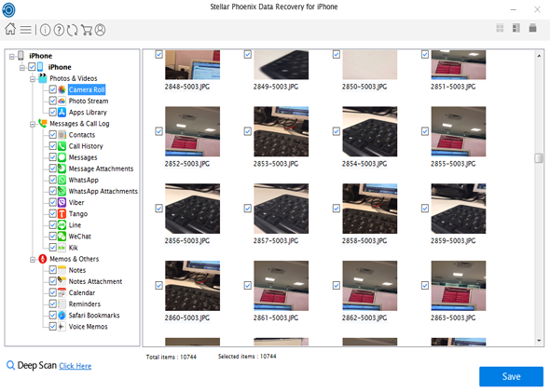The width and height of the screenshot is (550, 392).
Task: Select Notes Attachment tree item
Action: (95, 281)
